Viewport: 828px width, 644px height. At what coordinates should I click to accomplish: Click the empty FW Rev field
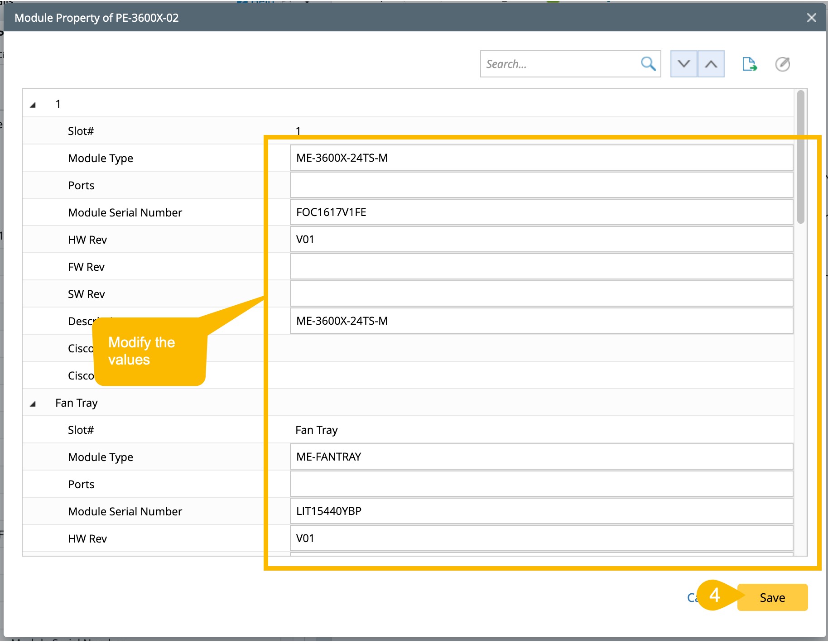click(x=541, y=266)
